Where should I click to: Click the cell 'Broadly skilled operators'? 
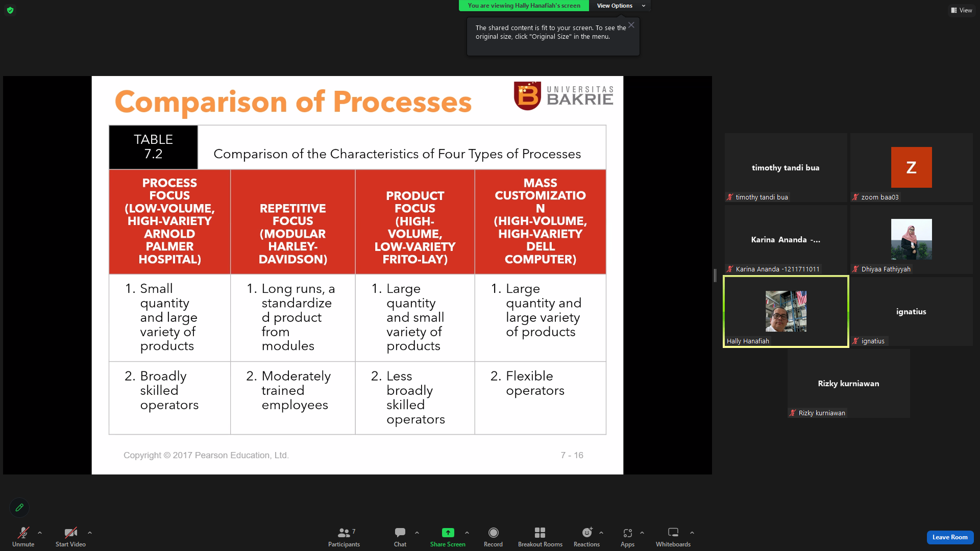coord(169,398)
